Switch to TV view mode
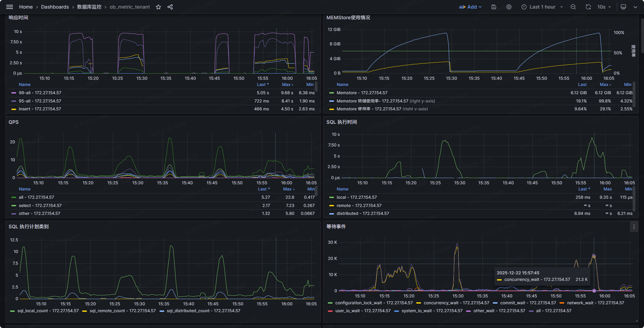Screen dimensions: 644x328 click(623, 7)
